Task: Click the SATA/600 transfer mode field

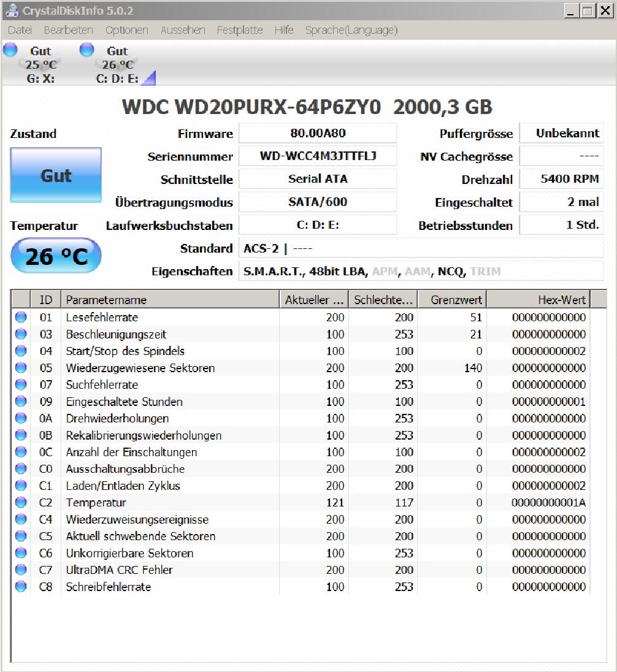Action: click(x=318, y=202)
